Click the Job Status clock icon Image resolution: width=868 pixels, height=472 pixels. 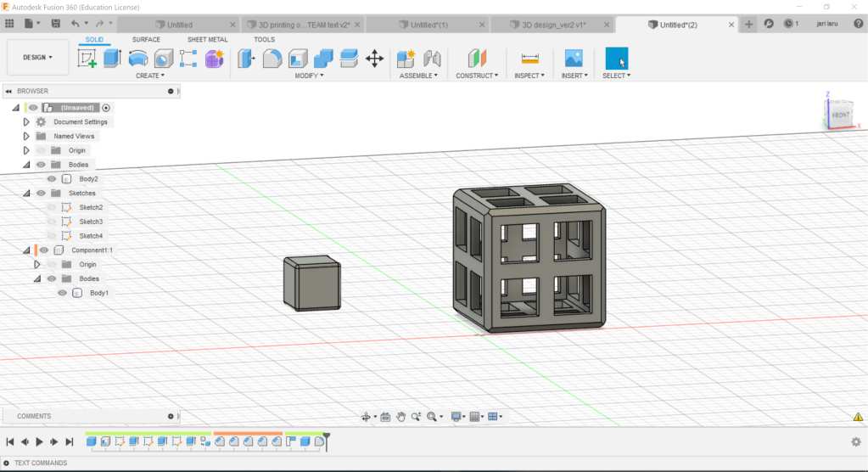pyautogui.click(x=788, y=24)
